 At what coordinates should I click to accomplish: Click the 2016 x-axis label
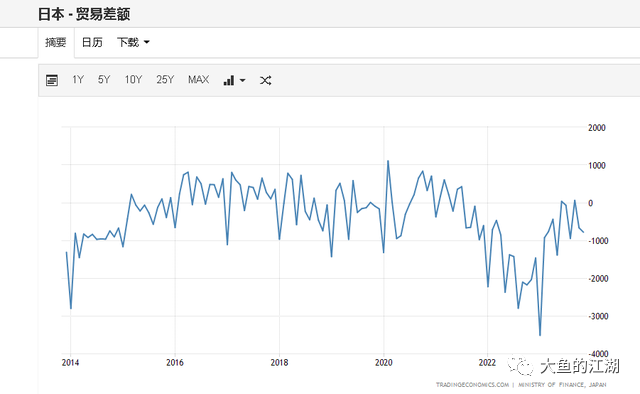tap(175, 363)
